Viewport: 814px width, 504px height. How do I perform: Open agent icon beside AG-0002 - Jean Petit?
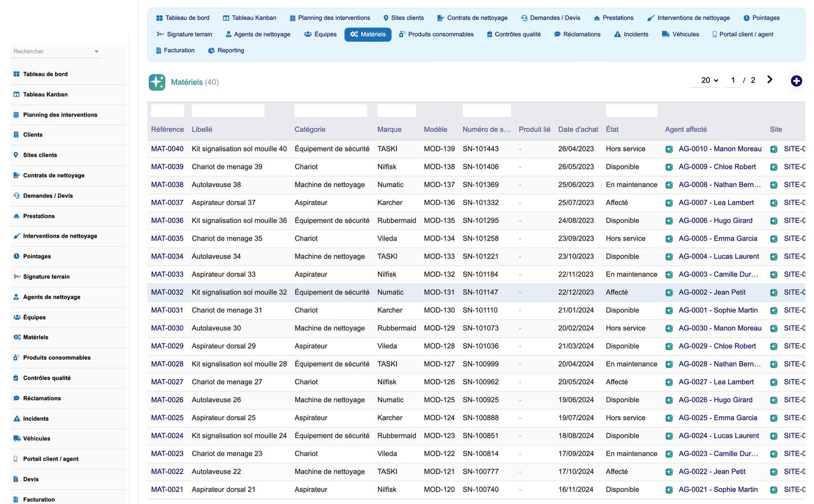pos(669,293)
